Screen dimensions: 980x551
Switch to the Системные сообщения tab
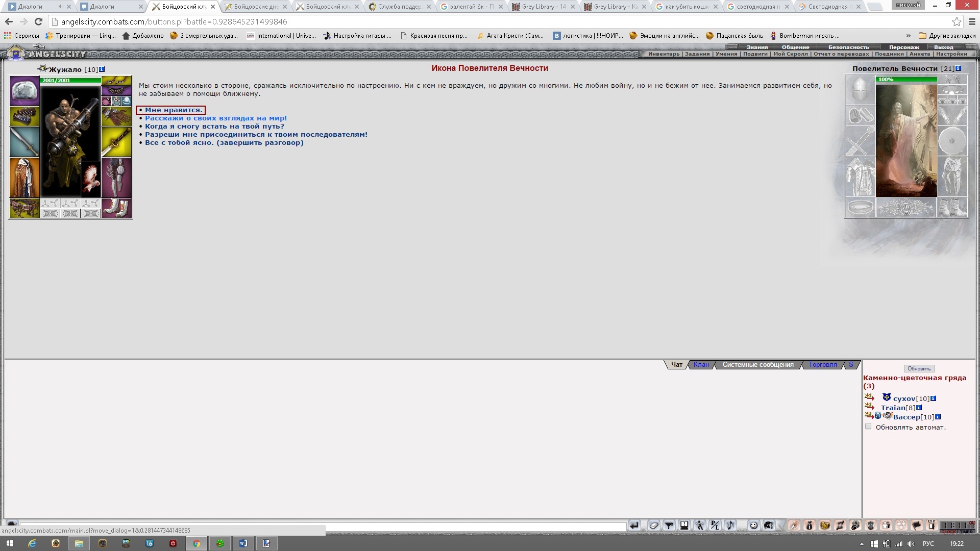click(758, 364)
